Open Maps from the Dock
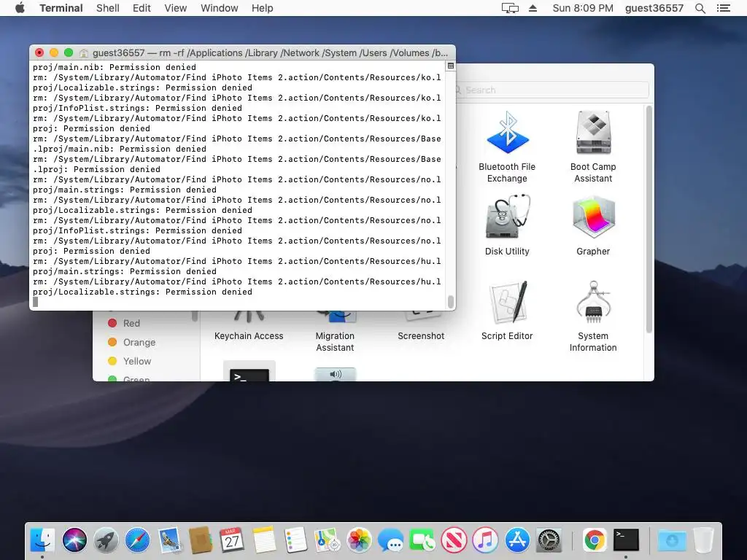Screen dimensions: 747x560 [x=327, y=540]
